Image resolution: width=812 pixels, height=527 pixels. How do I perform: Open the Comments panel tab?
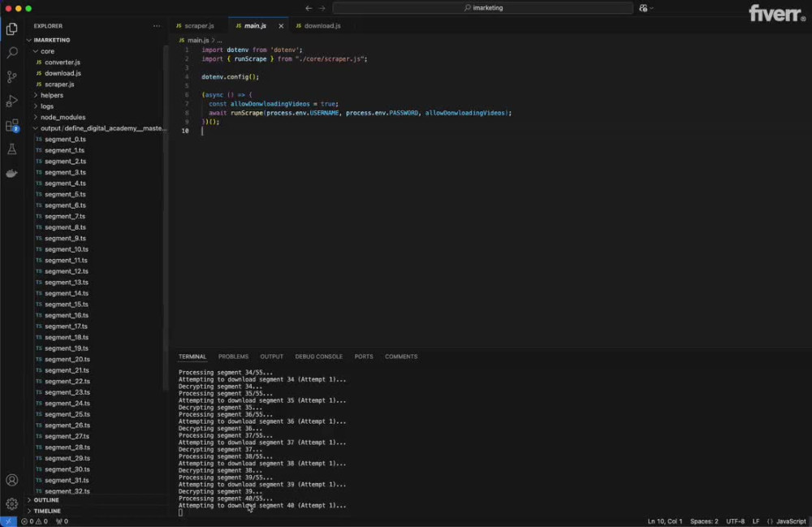pos(401,356)
